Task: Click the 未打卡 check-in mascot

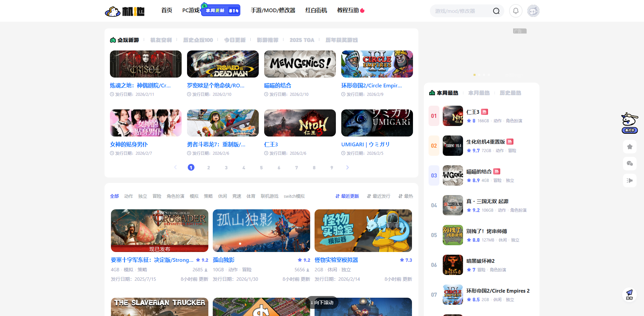Action: [x=629, y=123]
